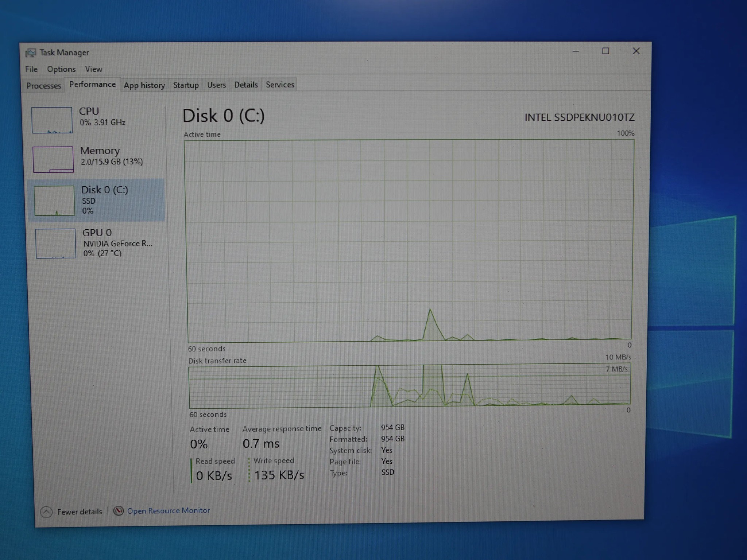Select the Memory usage graph thumbnail
This screenshot has width=747, height=560.
click(x=53, y=159)
